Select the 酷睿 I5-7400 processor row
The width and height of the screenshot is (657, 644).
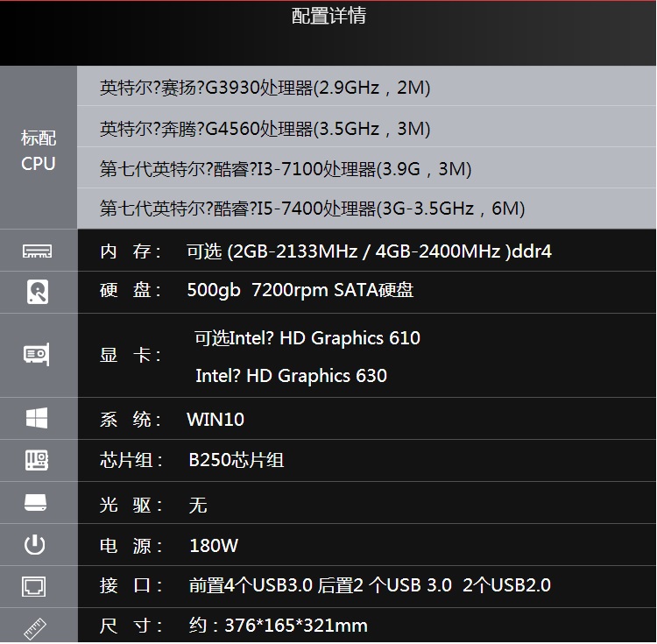point(366,209)
